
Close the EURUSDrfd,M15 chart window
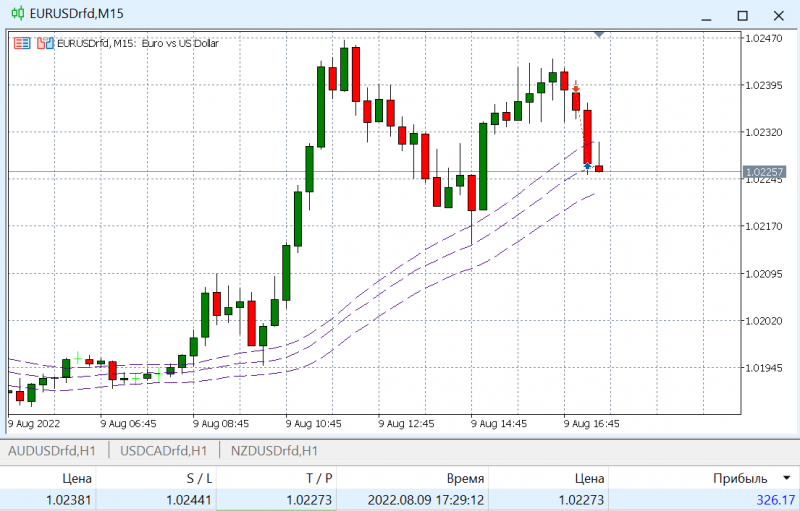779,16
